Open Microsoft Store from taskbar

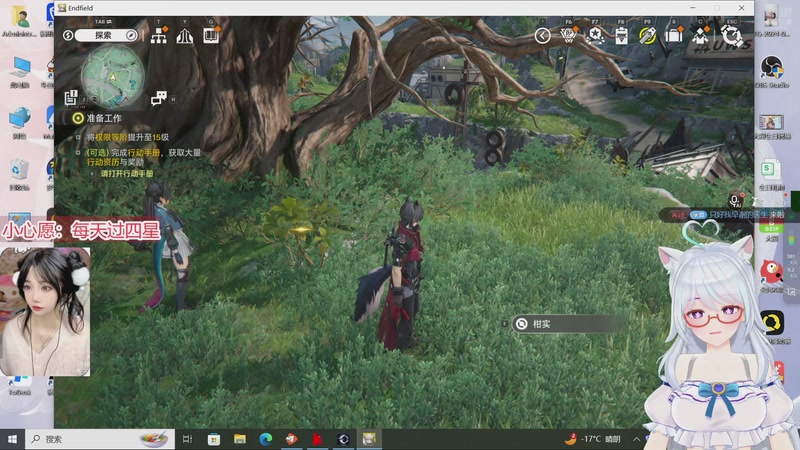(x=214, y=439)
